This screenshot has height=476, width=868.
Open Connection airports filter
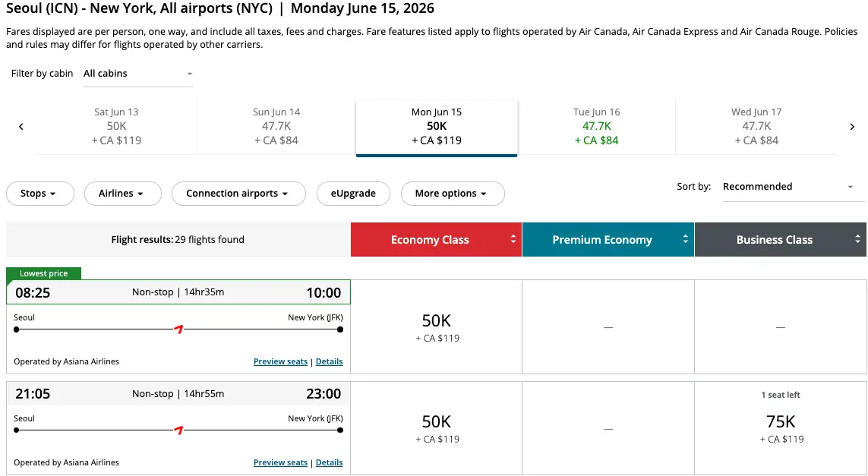tap(238, 194)
